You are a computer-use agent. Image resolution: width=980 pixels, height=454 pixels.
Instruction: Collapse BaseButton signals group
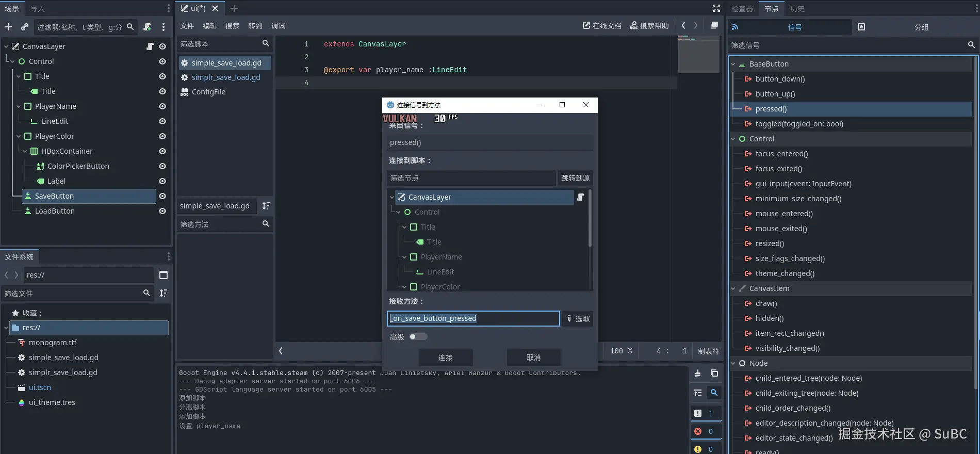tap(733, 64)
